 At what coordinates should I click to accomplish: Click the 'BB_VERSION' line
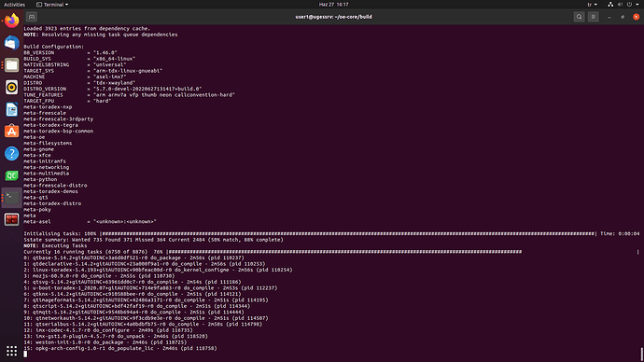[70, 53]
